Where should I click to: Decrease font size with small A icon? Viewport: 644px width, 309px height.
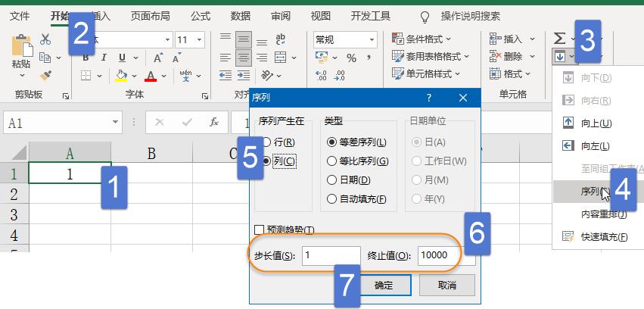(176, 58)
